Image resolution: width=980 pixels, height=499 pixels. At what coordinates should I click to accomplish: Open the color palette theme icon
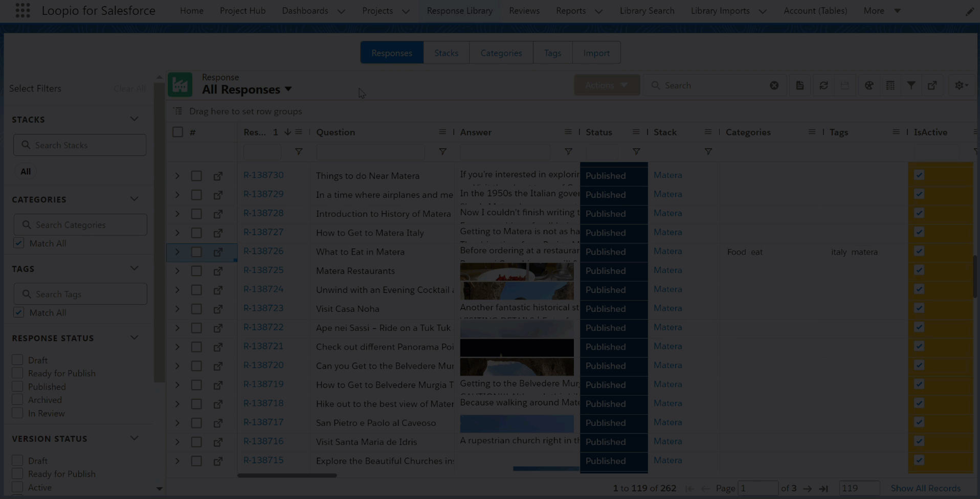869,85
